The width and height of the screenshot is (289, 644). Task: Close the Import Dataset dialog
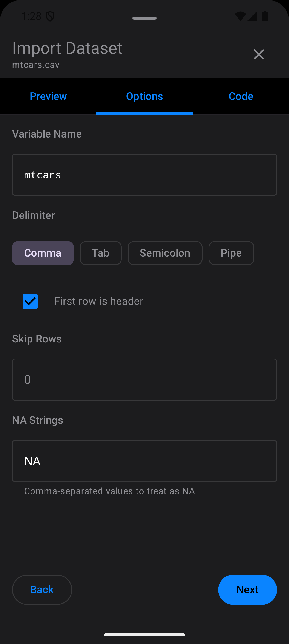(258, 54)
